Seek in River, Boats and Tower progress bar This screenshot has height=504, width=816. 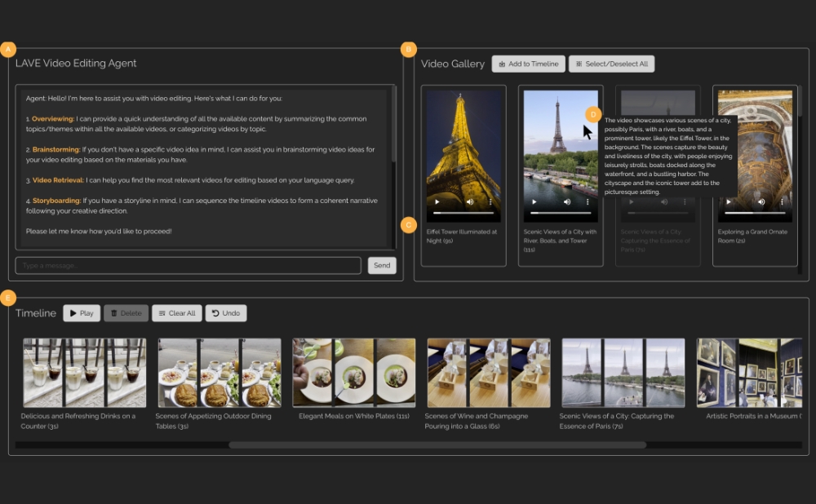(561, 213)
